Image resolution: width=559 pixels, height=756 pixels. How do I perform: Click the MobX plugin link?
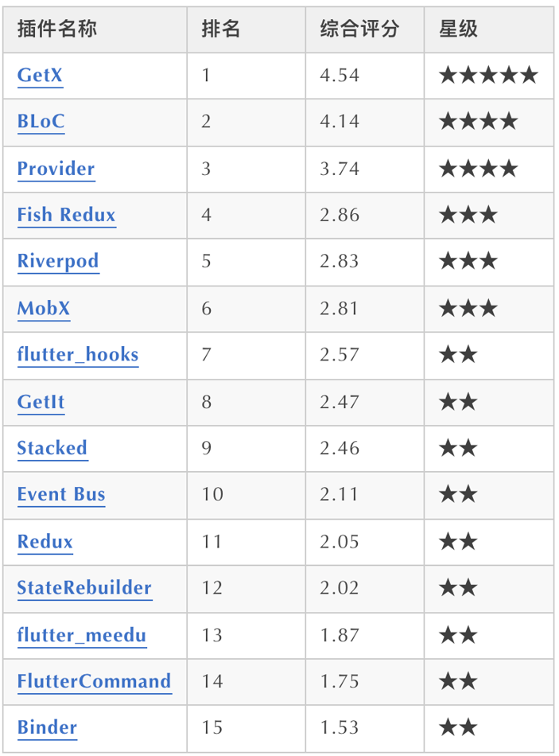click(44, 308)
